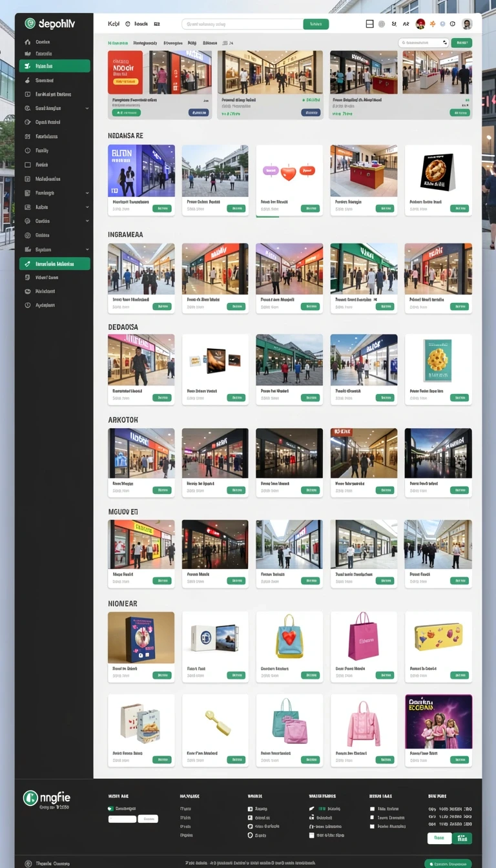Screen dimensions: 496x868
Task: Click the white input field in the footer
Action: coord(122,819)
